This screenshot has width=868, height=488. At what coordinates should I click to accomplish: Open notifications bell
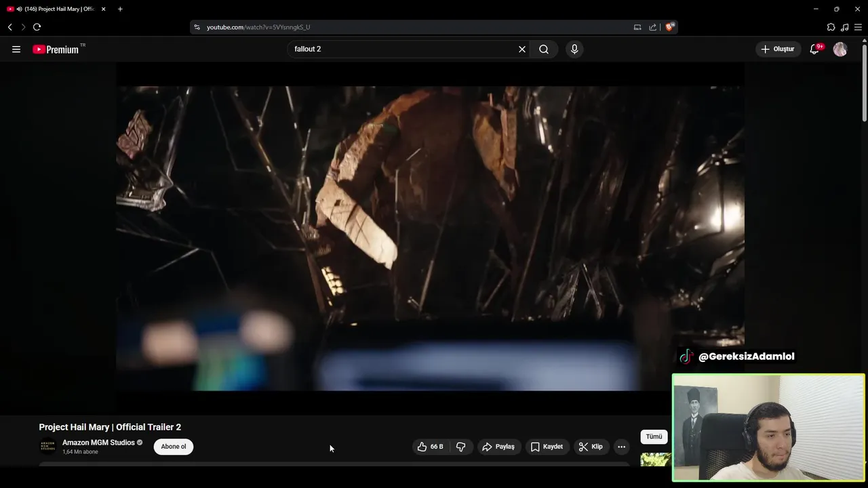coord(815,49)
